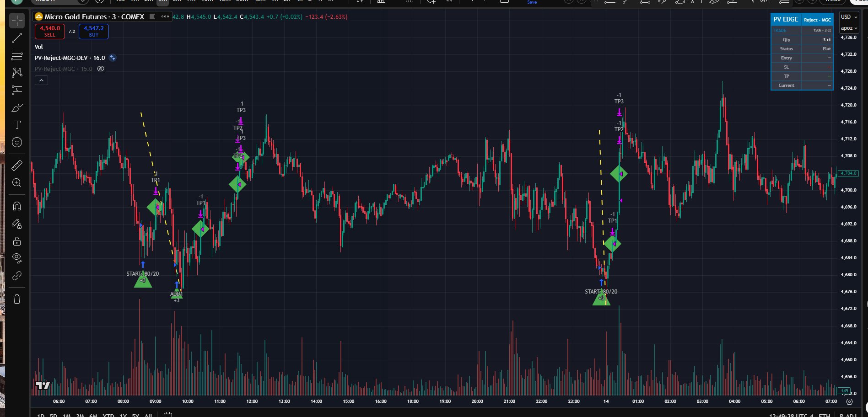Click the Current row label
This screenshot has width=868, height=417.
[x=787, y=86]
